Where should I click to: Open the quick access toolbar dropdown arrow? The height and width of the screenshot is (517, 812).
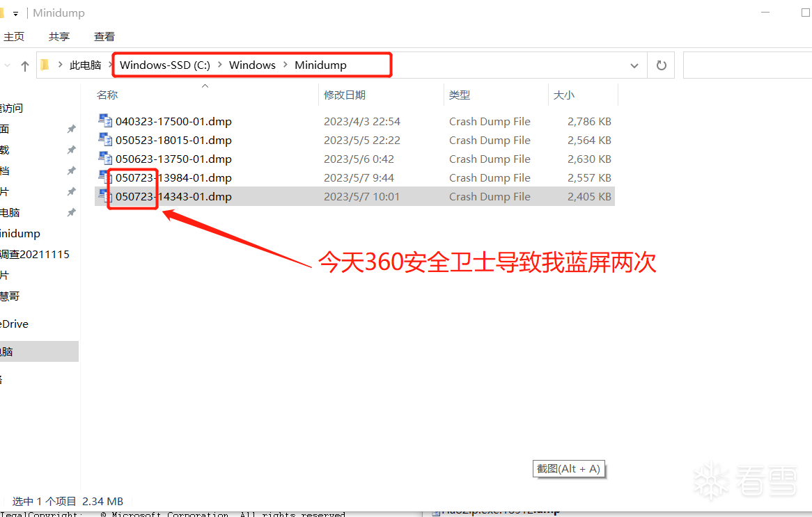pyautogui.click(x=15, y=13)
